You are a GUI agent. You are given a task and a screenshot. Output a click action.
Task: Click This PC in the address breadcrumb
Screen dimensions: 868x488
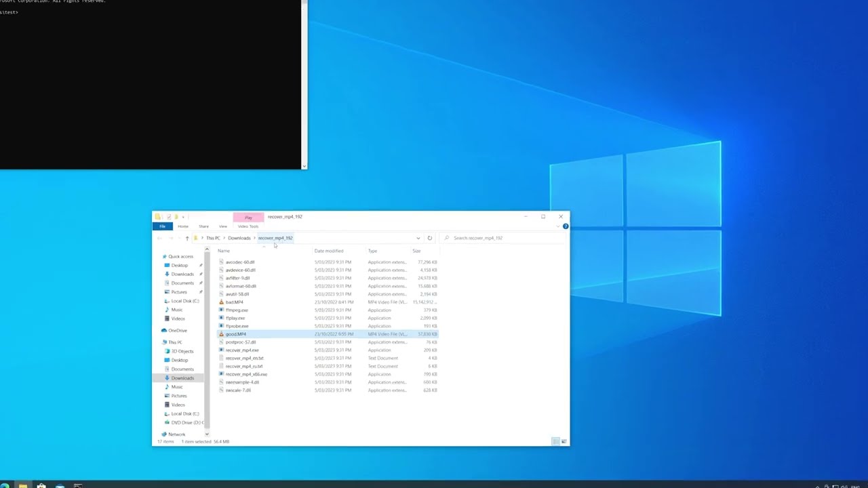tap(213, 238)
